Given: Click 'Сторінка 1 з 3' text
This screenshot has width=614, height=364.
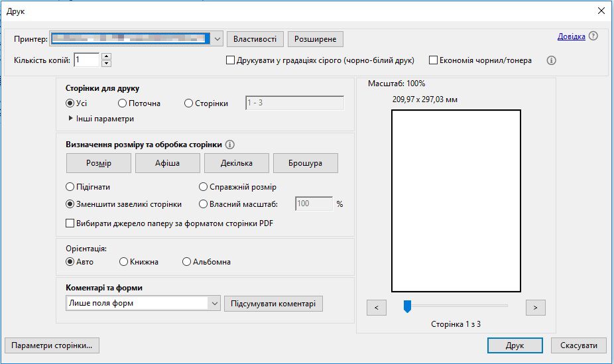Looking at the screenshot, I should [x=456, y=324].
